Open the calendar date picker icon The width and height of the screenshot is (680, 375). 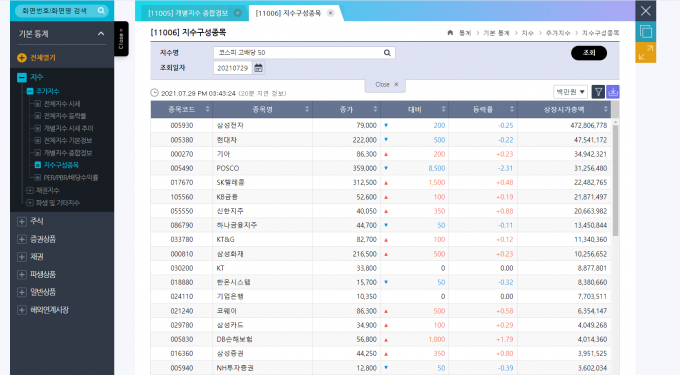click(x=258, y=68)
